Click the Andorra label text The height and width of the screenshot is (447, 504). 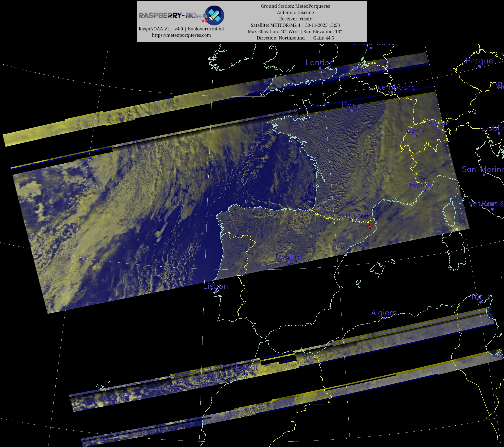click(353, 216)
